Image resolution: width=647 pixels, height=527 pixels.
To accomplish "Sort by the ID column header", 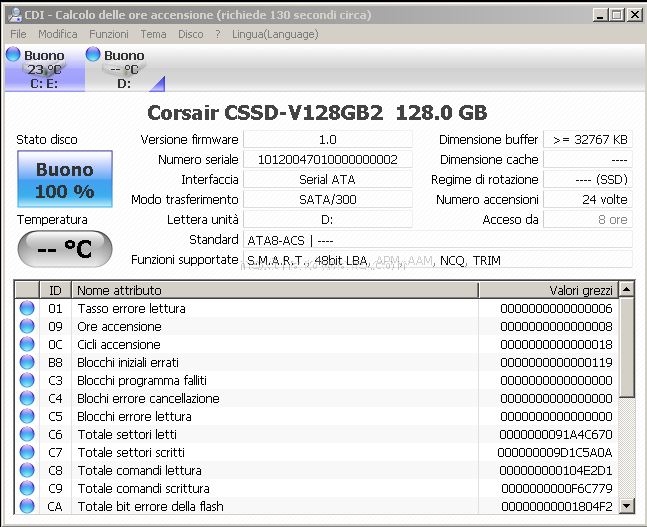I will [x=55, y=290].
